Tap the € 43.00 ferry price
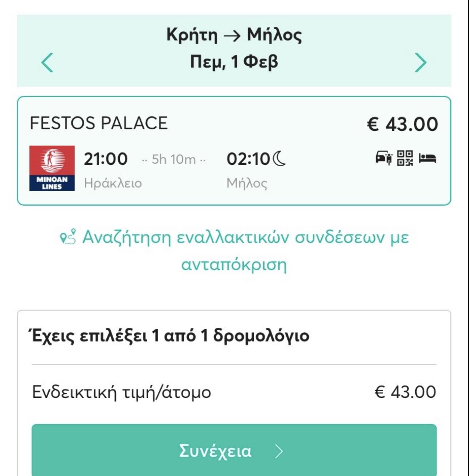Viewport: 469px width, 476px height. point(402,124)
